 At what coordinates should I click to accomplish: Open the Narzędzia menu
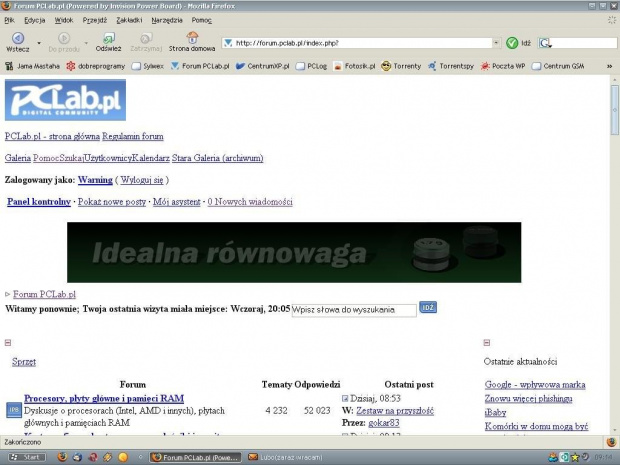[167, 20]
